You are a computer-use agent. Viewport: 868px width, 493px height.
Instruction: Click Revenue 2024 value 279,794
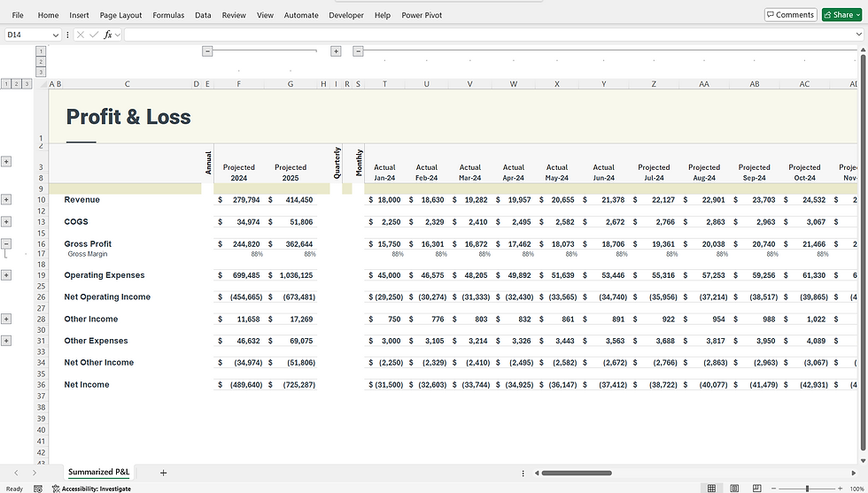(x=238, y=200)
